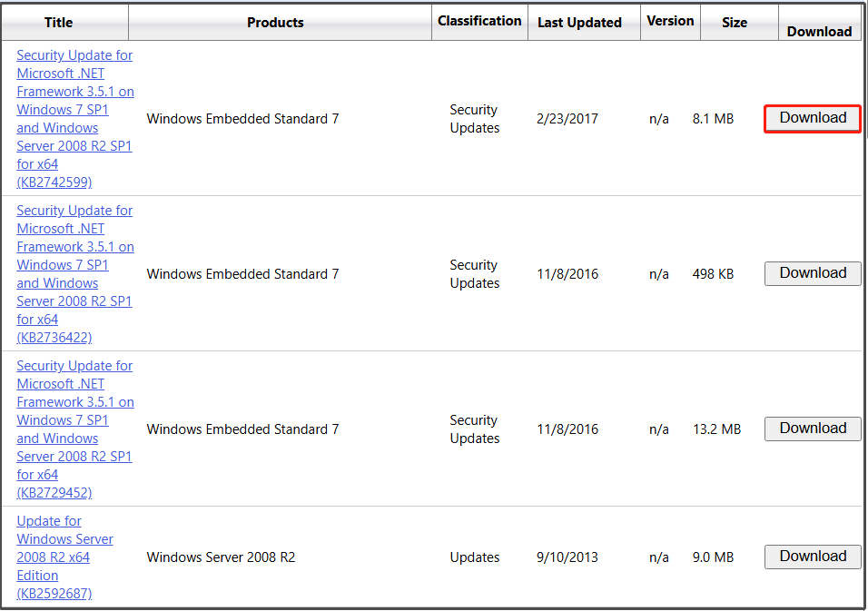
Task: Download the 498 KB KB2736422 update
Action: click(x=813, y=273)
